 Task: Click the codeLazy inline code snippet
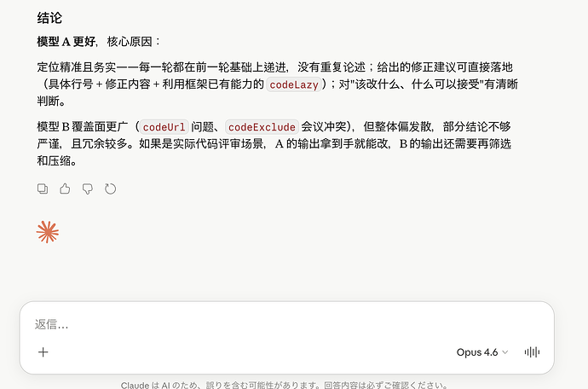[294, 84]
